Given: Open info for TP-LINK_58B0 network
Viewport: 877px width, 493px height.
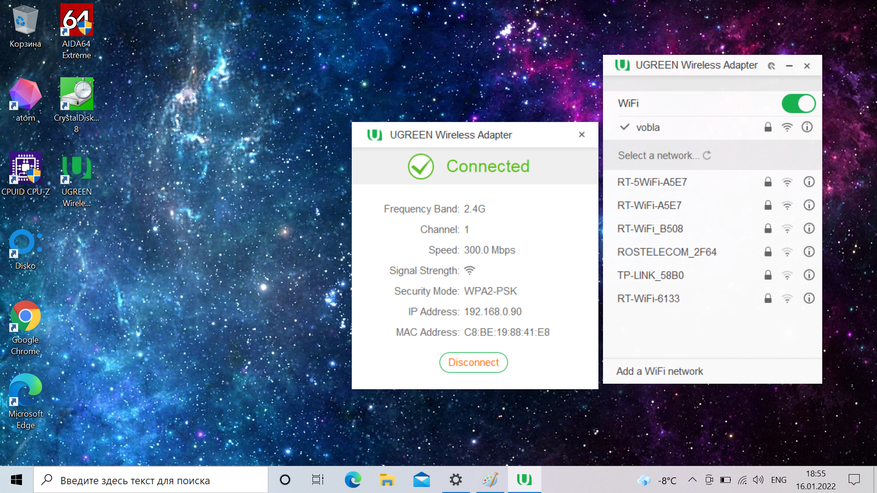Looking at the screenshot, I should click(809, 275).
